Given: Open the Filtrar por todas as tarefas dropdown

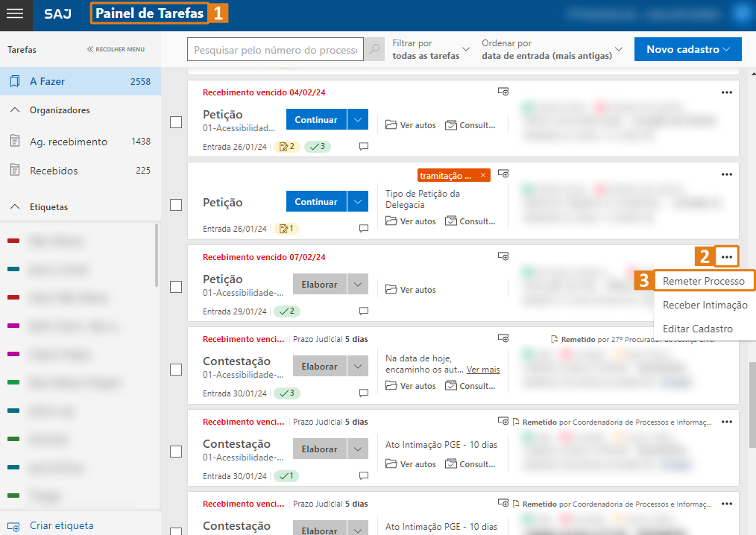Looking at the screenshot, I should 431,49.
